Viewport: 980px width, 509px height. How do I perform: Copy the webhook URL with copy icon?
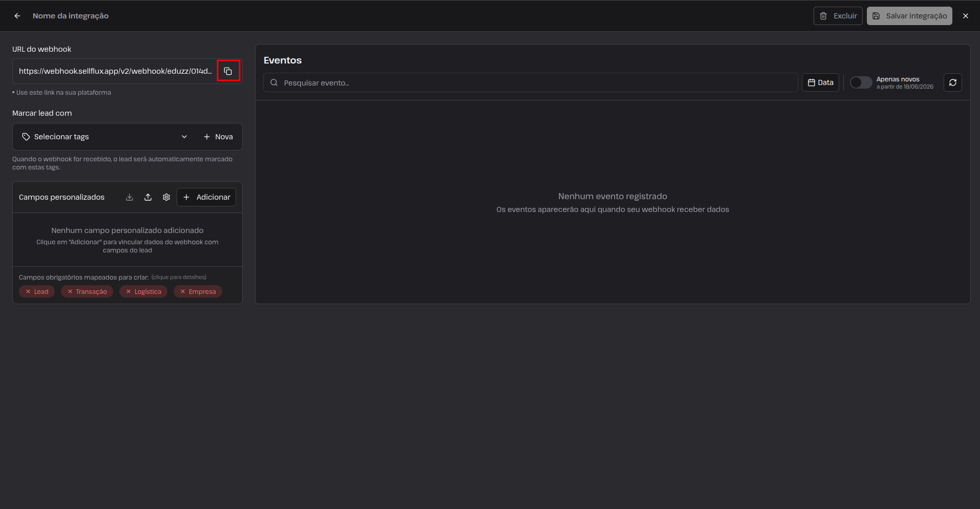228,71
